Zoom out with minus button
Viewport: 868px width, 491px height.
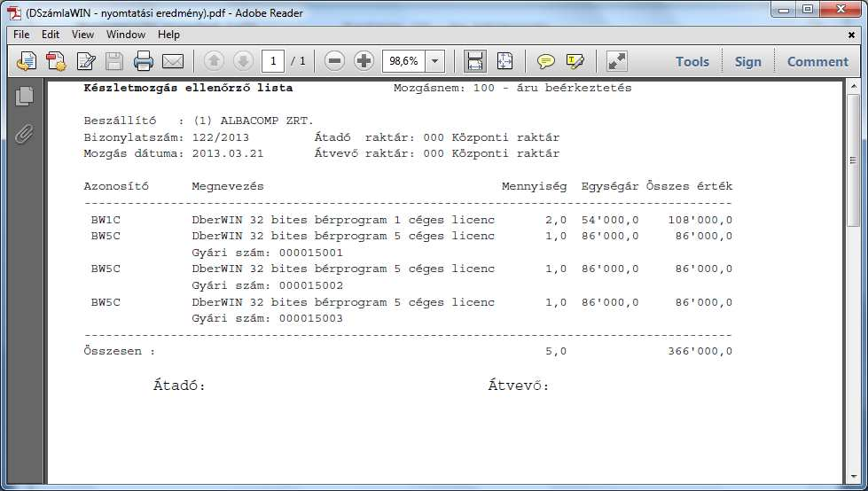[334, 61]
